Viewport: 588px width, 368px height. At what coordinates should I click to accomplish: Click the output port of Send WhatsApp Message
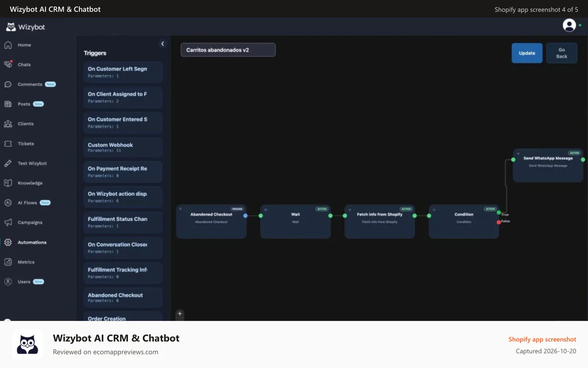[x=583, y=159]
